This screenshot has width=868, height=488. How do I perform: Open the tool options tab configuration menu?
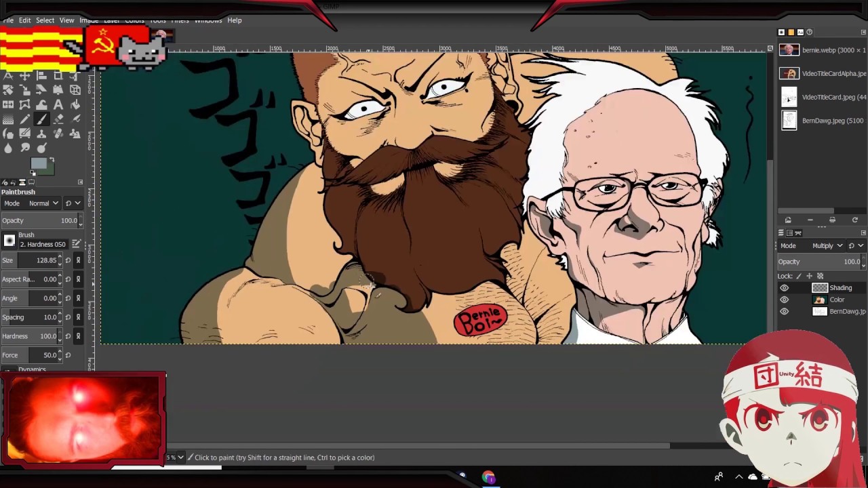point(80,182)
